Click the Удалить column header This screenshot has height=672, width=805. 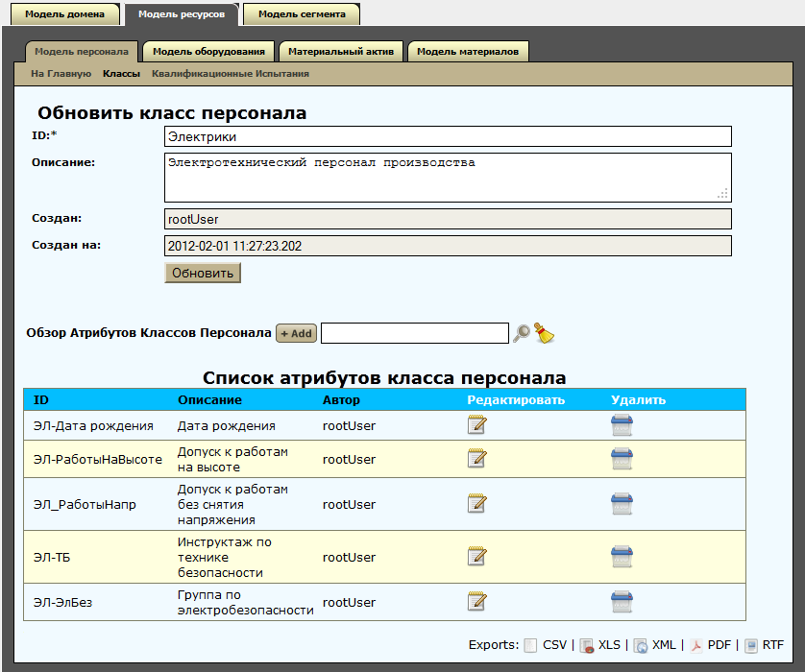(638, 400)
